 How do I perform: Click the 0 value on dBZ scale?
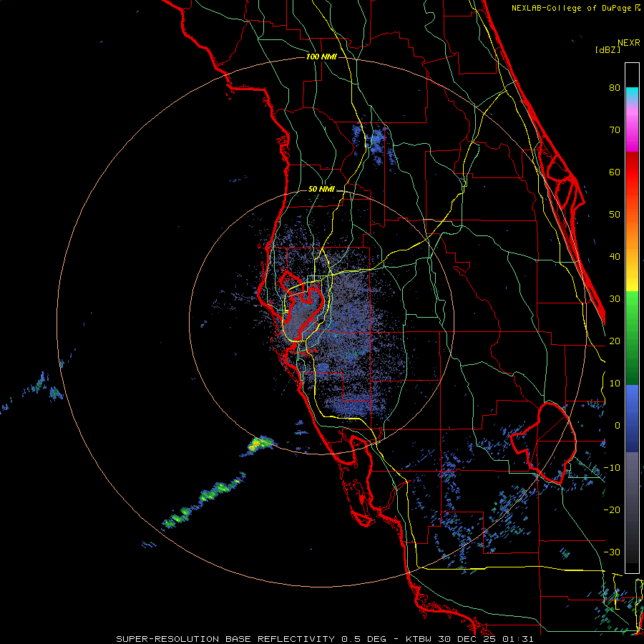618,426
